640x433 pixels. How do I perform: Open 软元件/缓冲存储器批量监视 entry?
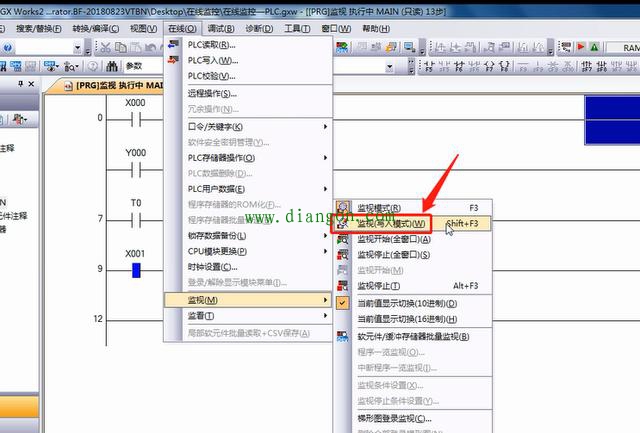click(x=413, y=336)
